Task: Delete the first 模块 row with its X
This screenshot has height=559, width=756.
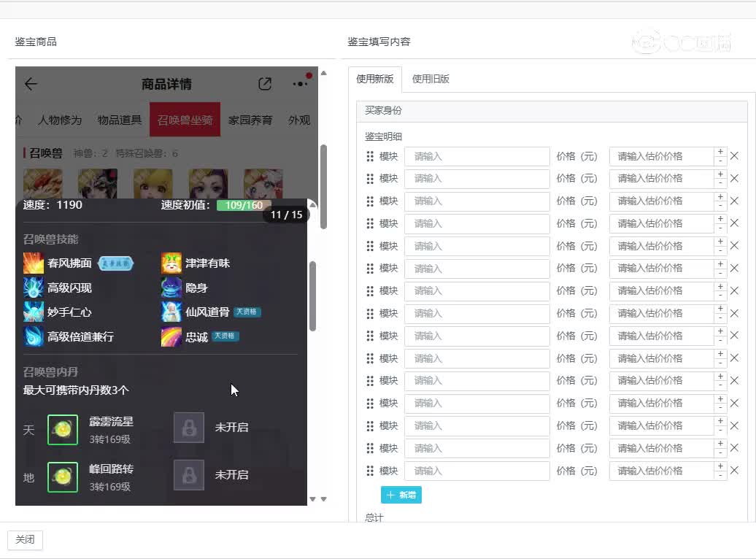Action: tap(734, 155)
